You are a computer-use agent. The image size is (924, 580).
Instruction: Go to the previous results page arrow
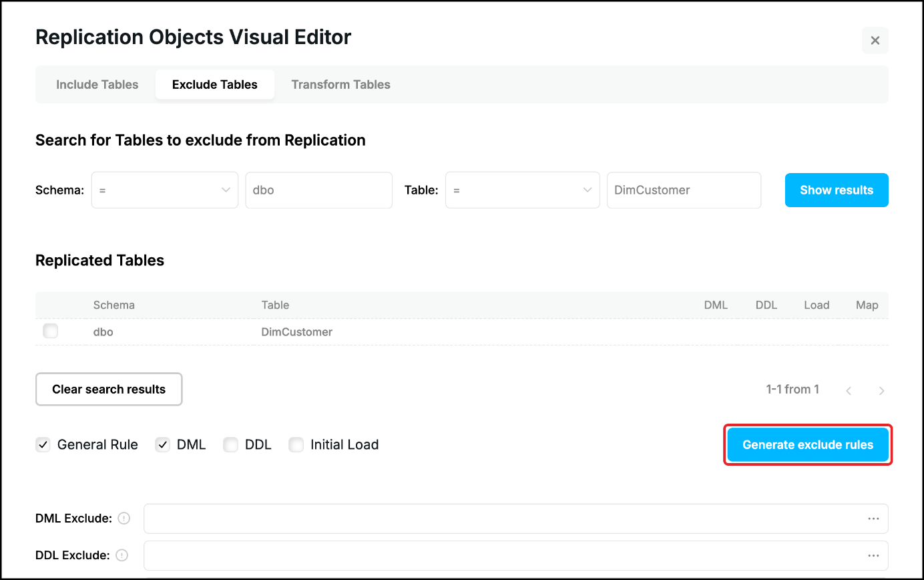point(849,390)
